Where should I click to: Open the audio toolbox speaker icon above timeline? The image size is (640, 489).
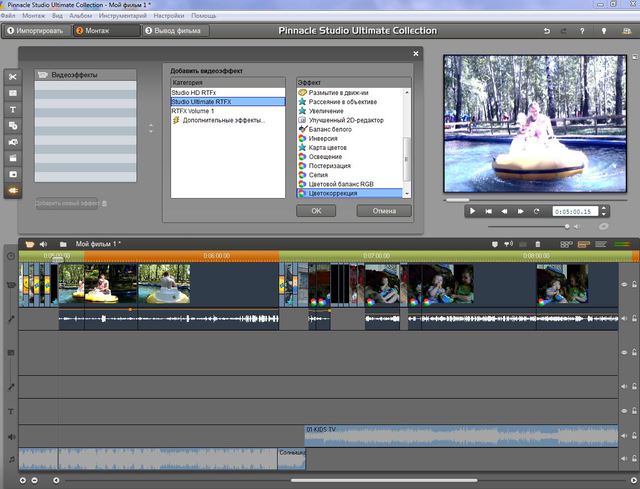pyautogui.click(x=43, y=244)
